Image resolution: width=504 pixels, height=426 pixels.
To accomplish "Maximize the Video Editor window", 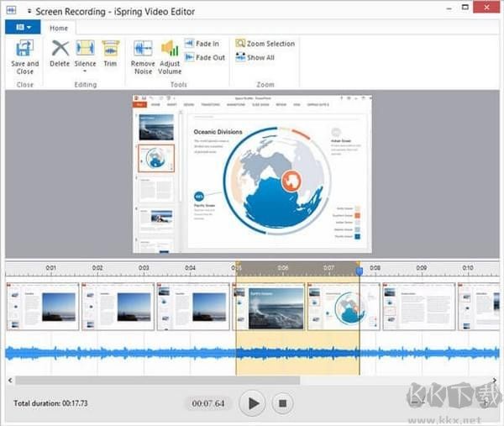I will pyautogui.click(x=465, y=7).
